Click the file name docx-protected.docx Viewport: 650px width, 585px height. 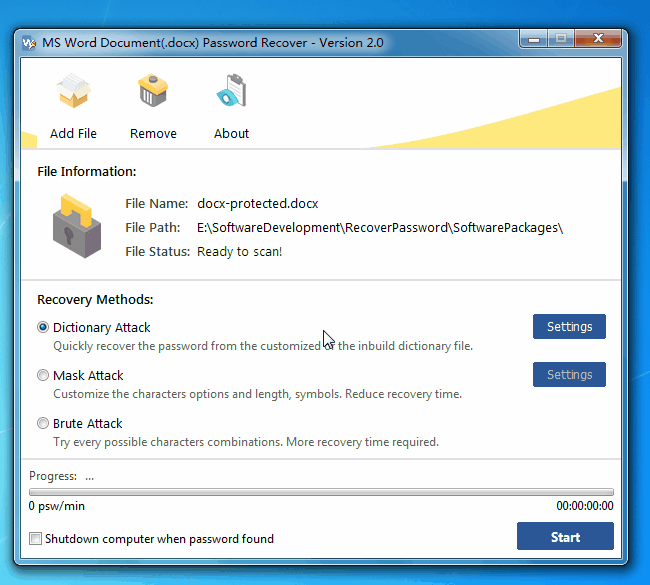coord(257,204)
